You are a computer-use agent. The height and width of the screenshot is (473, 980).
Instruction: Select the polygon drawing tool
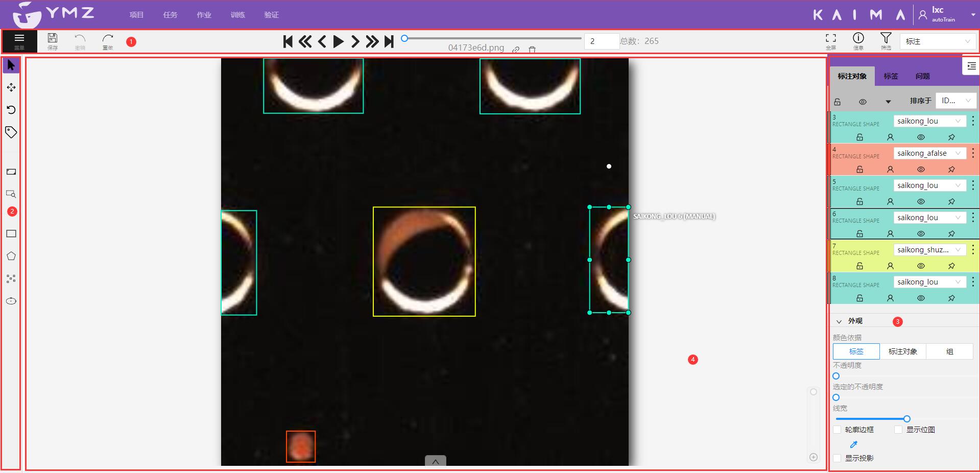[x=11, y=256]
